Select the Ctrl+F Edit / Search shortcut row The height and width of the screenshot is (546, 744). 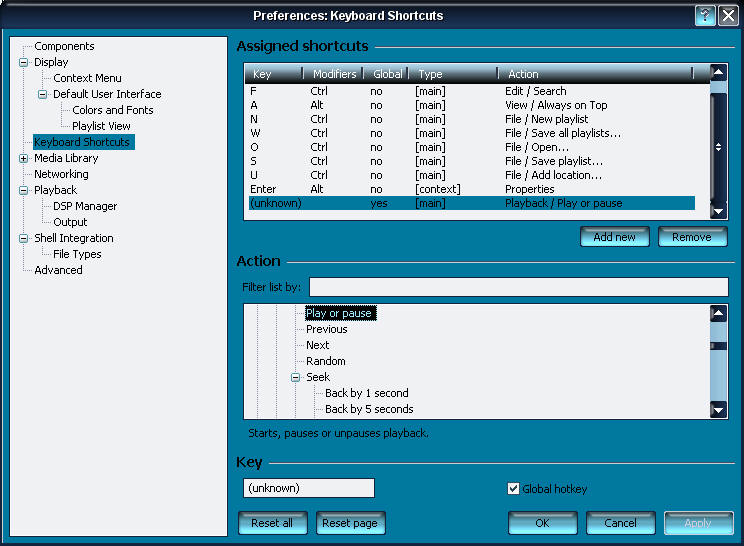point(470,89)
